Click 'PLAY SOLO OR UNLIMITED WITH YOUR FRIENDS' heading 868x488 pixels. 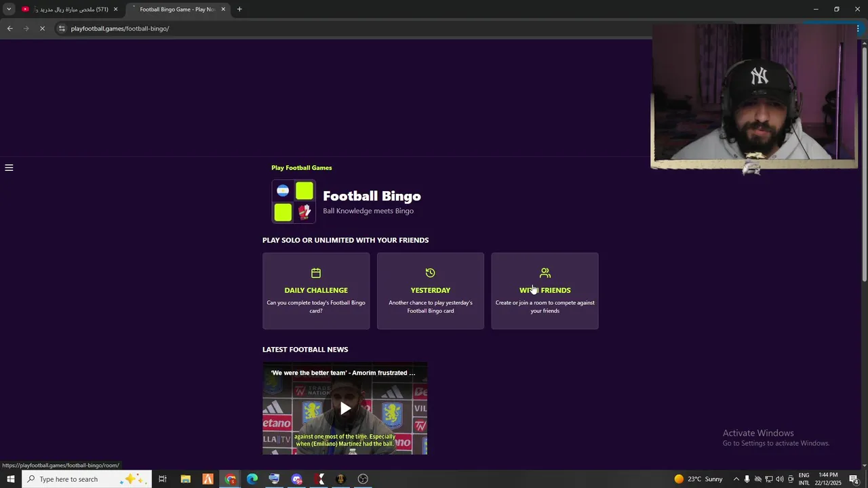pos(345,240)
